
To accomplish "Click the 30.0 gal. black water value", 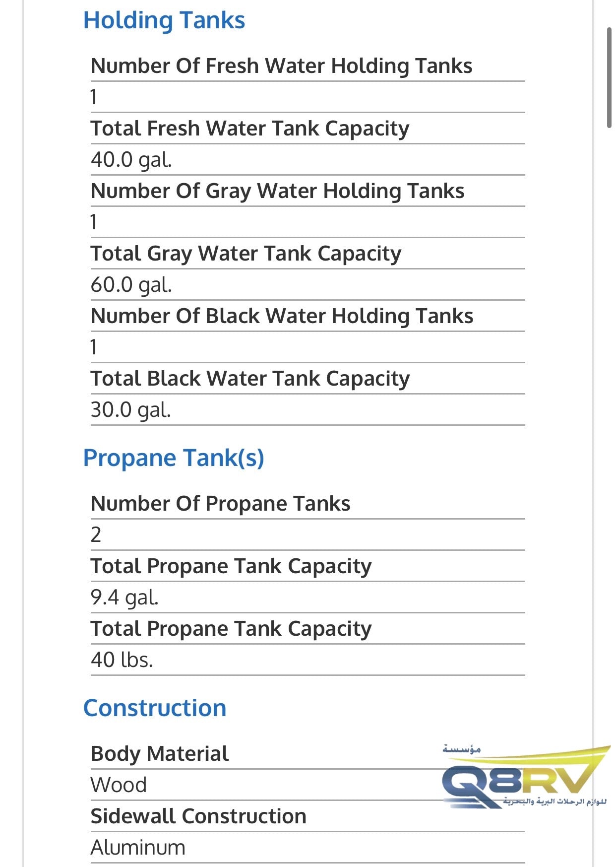I will tap(131, 410).
